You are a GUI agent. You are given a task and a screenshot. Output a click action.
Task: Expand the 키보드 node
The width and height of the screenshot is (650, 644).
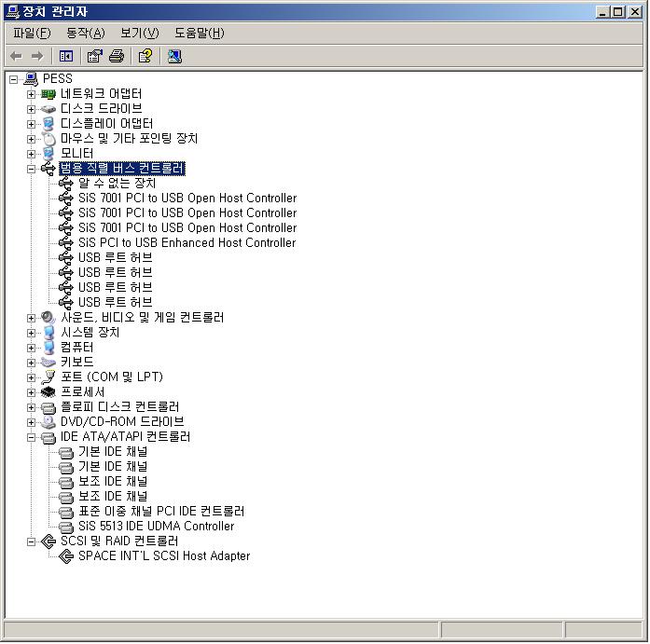tap(31, 363)
